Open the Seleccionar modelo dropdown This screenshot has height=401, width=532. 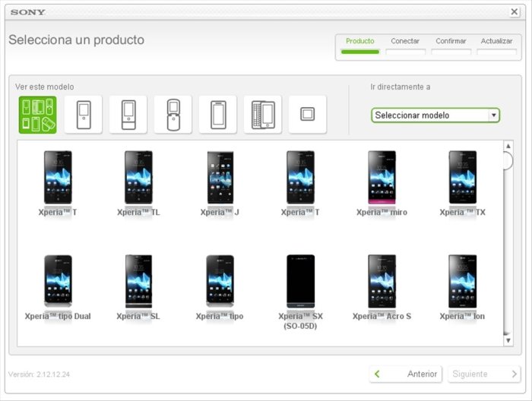[435, 115]
